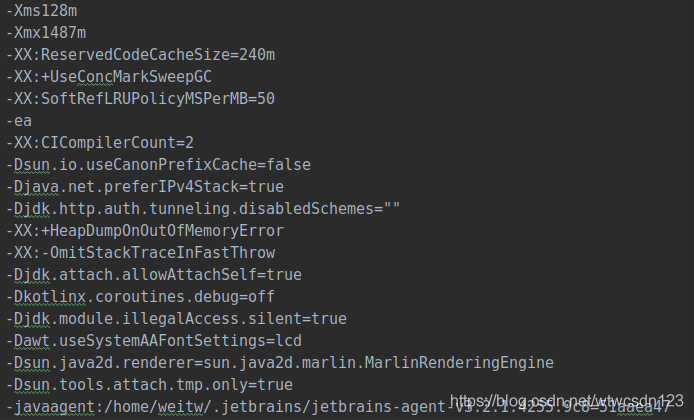Click the useCanonPrefixCache=false line
The width and height of the screenshot is (694, 420).
tap(158, 165)
